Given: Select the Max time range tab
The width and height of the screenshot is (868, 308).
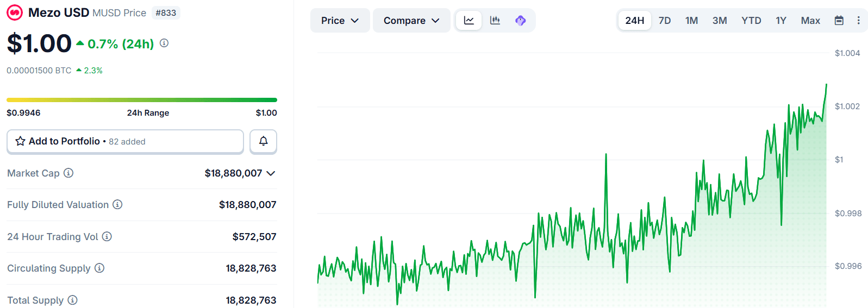Looking at the screenshot, I should [810, 21].
